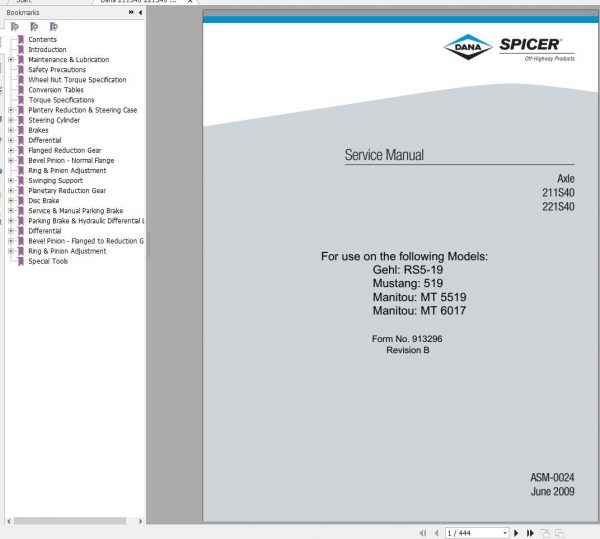
Task: Click the middle bookmark toolbar icon
Action: pos(34,27)
